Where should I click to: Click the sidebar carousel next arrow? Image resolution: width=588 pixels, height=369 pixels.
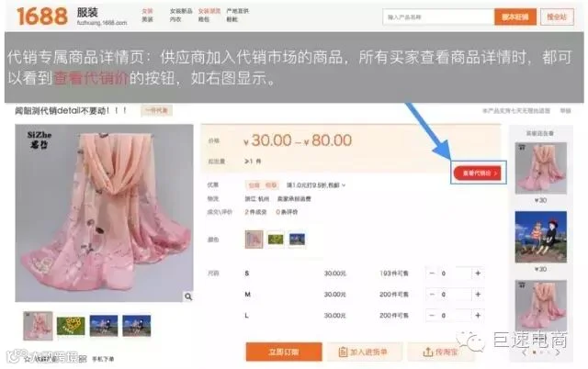point(558,352)
